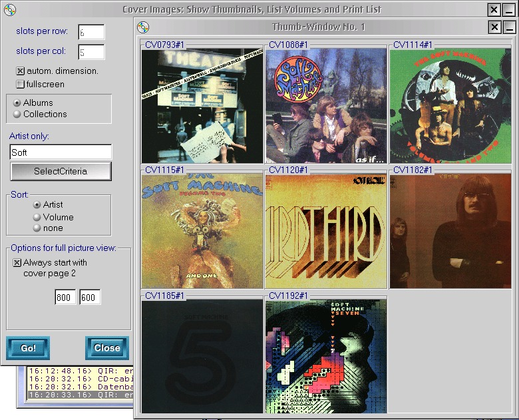Click the Go! button
This screenshot has width=519, height=420.
pos(28,348)
